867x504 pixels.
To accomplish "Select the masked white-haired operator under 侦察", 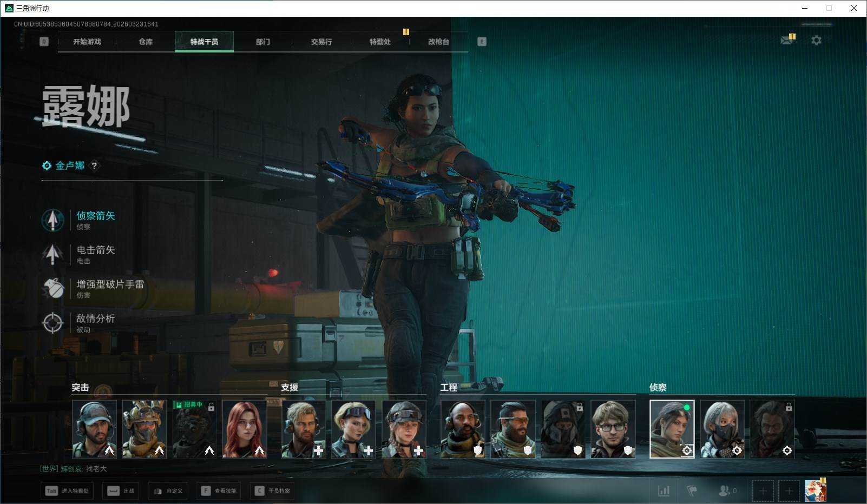I will [x=722, y=429].
